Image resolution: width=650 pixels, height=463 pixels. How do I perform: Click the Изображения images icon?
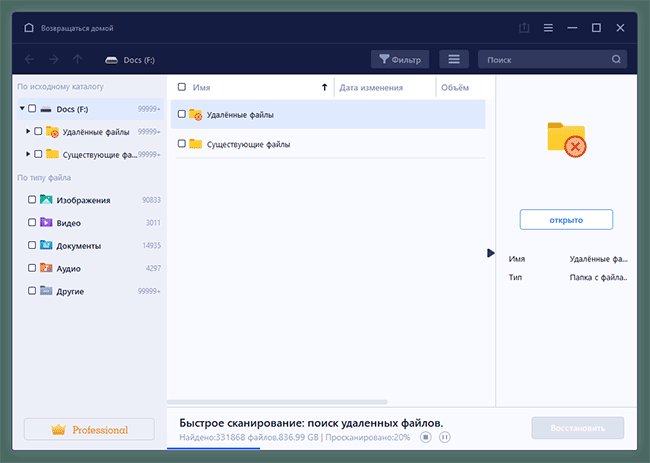click(x=46, y=200)
